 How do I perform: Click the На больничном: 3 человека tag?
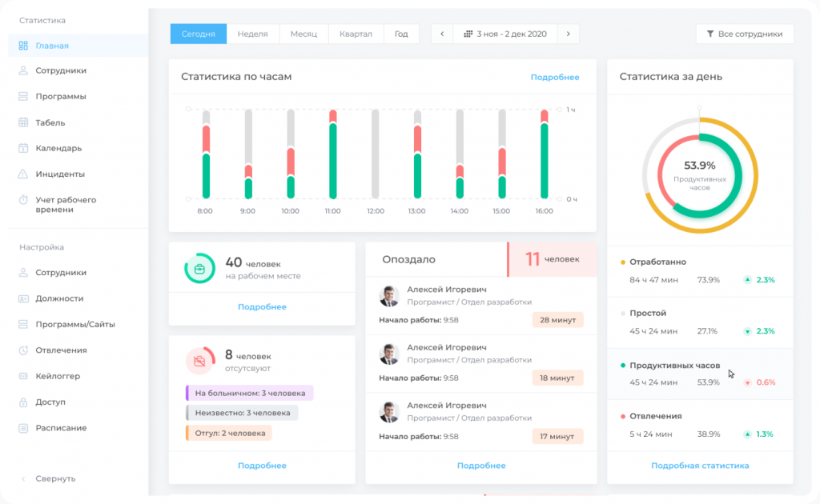point(249,393)
